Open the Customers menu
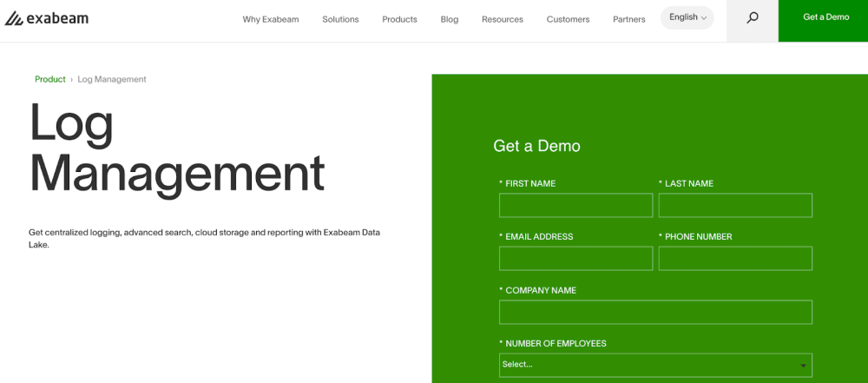The height and width of the screenshot is (383, 868). pos(568,19)
